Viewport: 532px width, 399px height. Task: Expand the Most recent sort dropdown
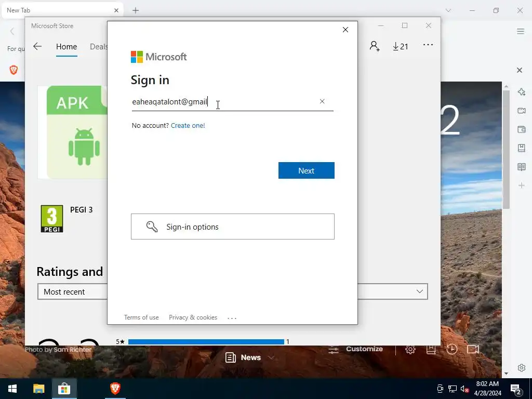click(x=232, y=291)
